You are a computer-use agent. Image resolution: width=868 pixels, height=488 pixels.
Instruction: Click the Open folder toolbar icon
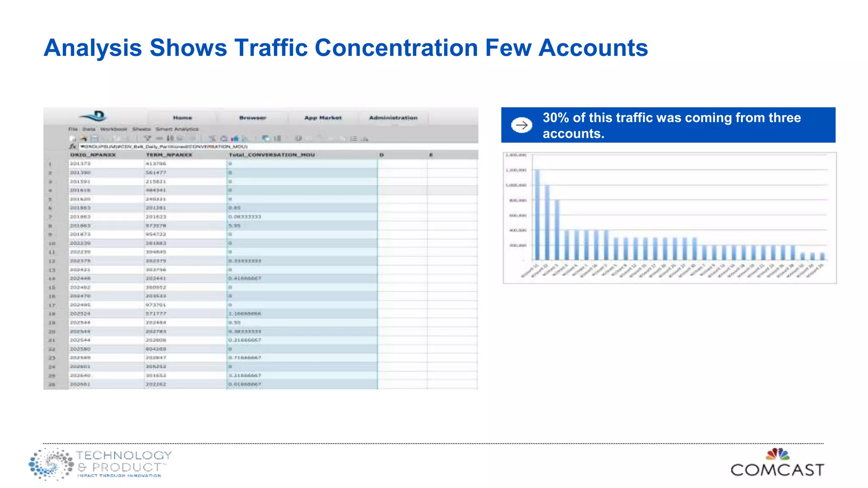(x=83, y=139)
